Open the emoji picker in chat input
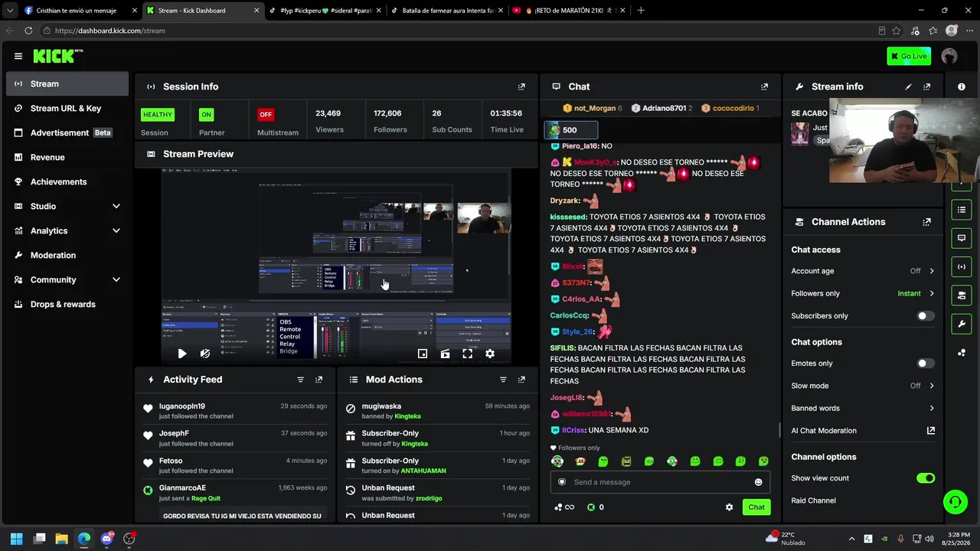 tap(759, 482)
